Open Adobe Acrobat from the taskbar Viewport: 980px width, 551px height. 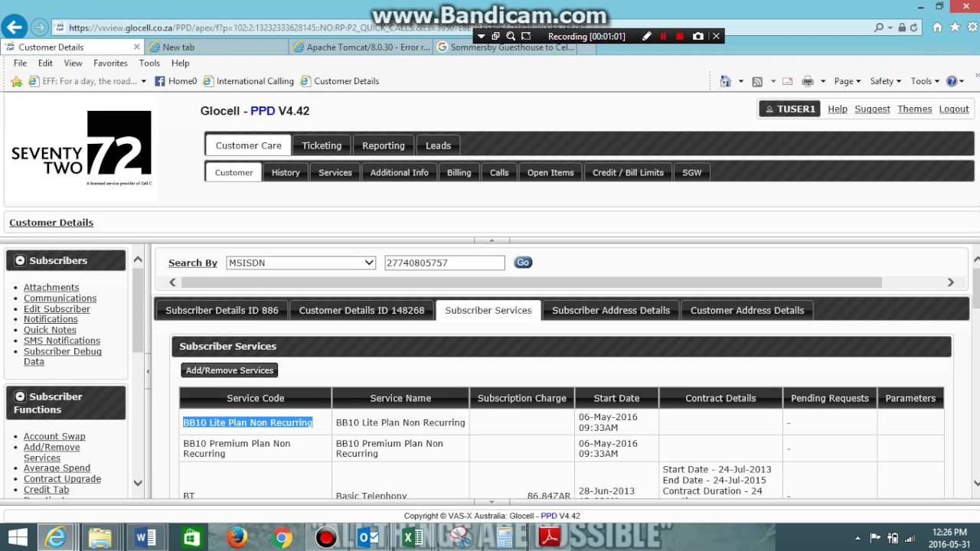pos(550,537)
